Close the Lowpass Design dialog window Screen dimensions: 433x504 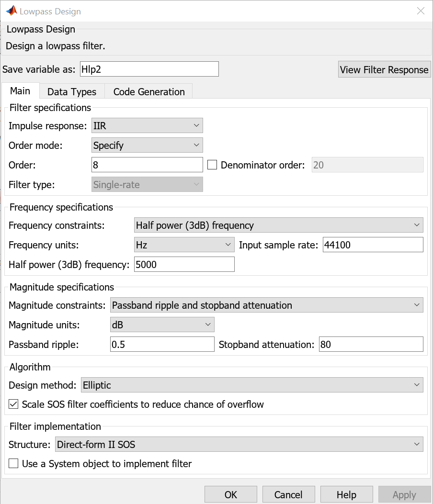tap(421, 11)
